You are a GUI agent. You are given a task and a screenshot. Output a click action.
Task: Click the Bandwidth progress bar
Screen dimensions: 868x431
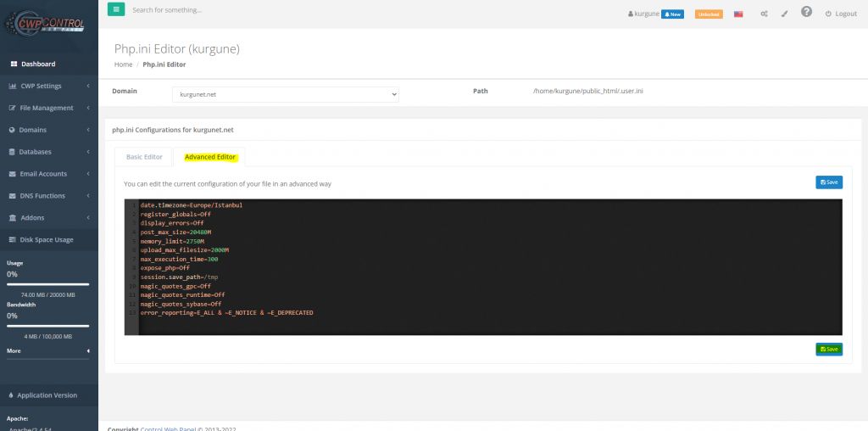pyautogui.click(x=48, y=327)
